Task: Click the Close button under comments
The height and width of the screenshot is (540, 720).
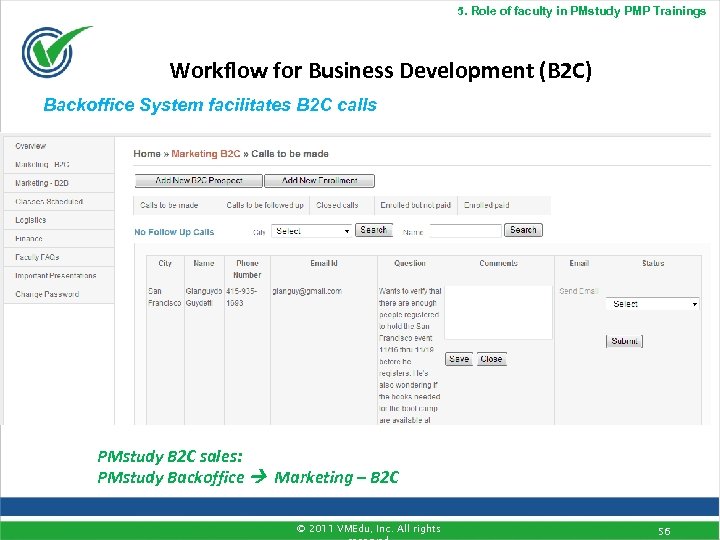Action: [x=491, y=359]
